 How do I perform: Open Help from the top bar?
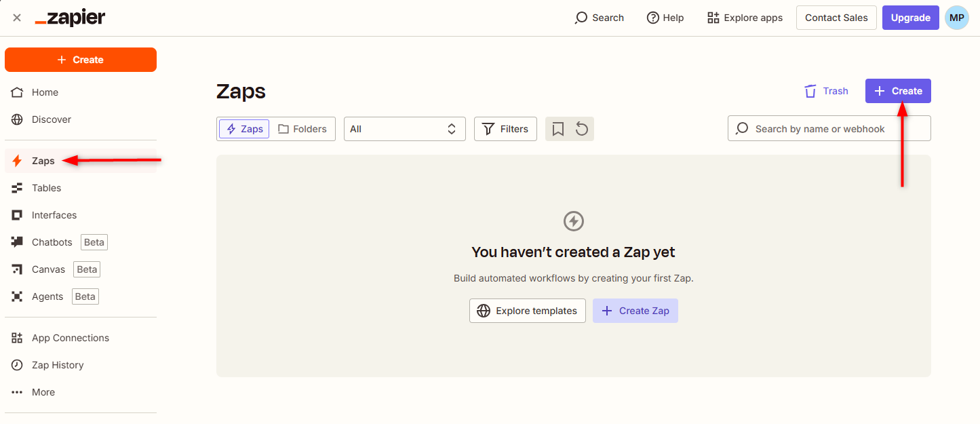(x=665, y=18)
